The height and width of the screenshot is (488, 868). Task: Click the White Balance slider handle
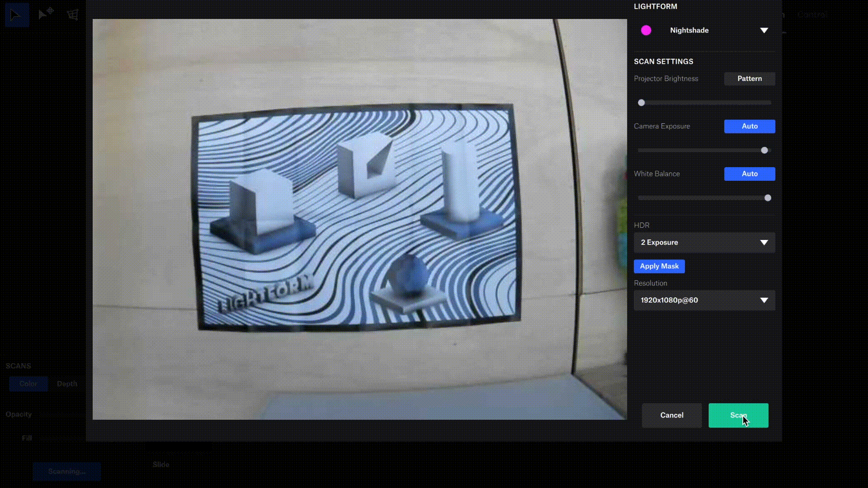click(767, 198)
